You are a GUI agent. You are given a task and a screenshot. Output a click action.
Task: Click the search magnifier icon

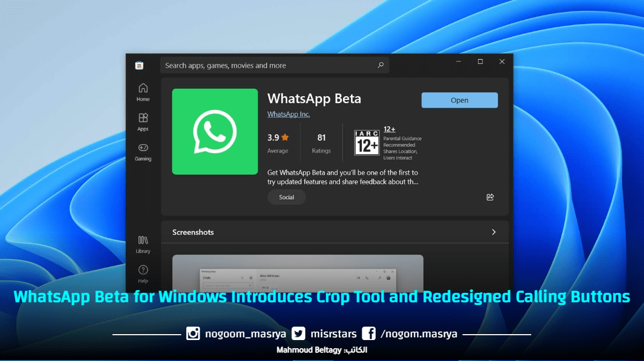point(380,65)
